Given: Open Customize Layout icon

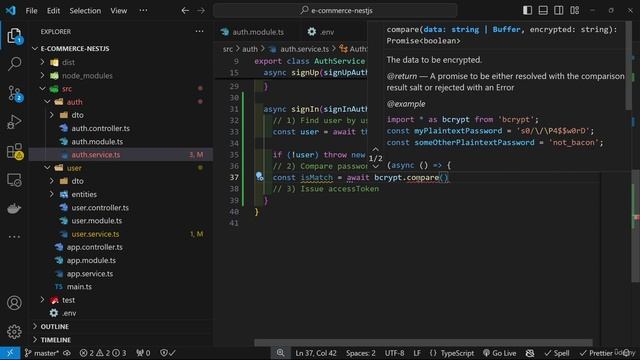Looking at the screenshot, I should (574, 10).
